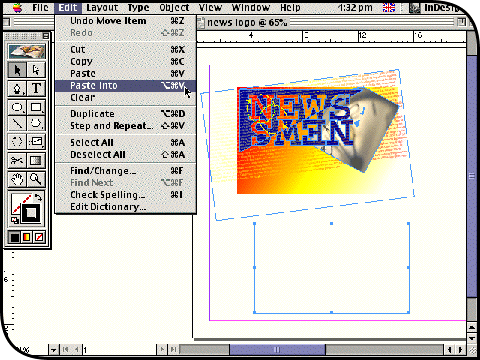
Task: Select the Scissors tool
Action: [17, 161]
